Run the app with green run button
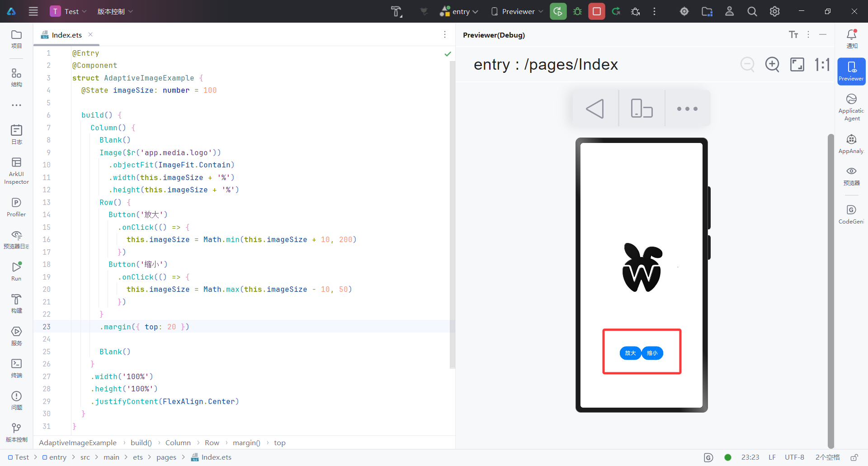Screen dimensions: 868x466 point(558,11)
